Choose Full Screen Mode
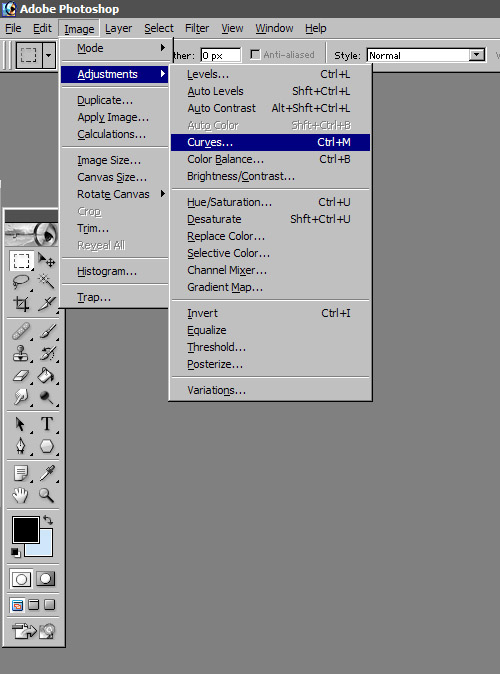The image size is (500, 674). coord(49,605)
